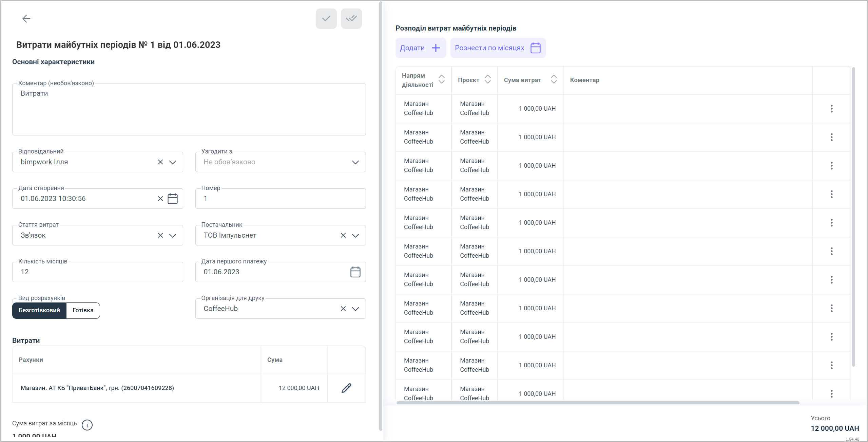
Task: Open three-dot menu of first distribution row
Action: (x=831, y=109)
